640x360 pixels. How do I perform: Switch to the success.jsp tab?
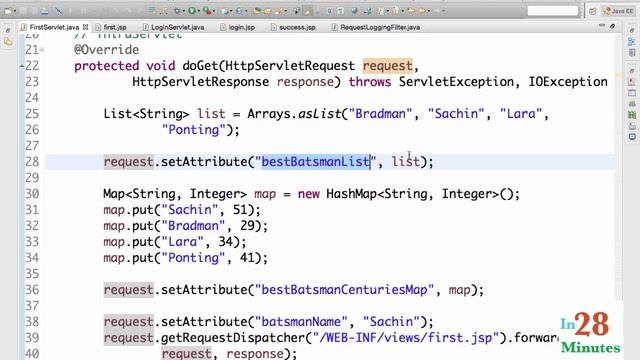click(x=293, y=27)
